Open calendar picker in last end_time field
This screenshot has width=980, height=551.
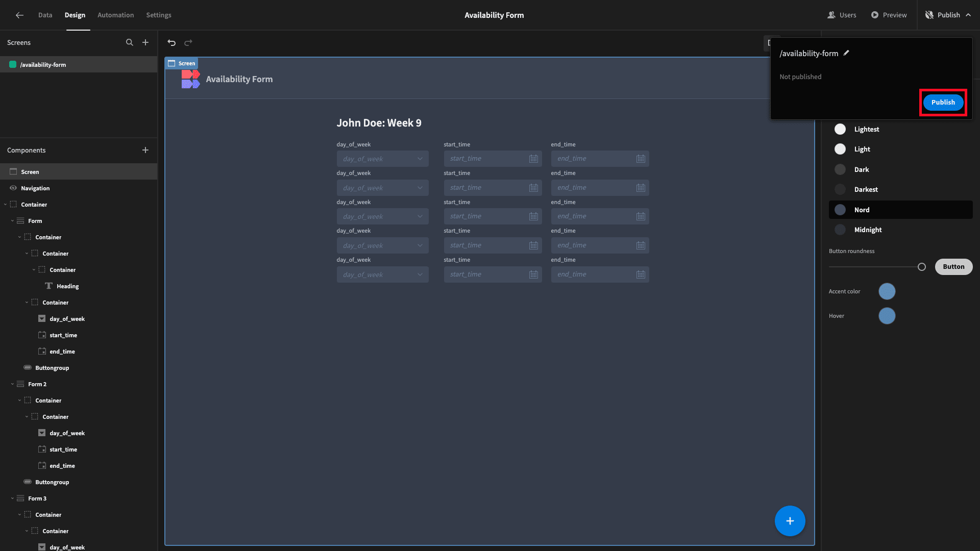641,274
